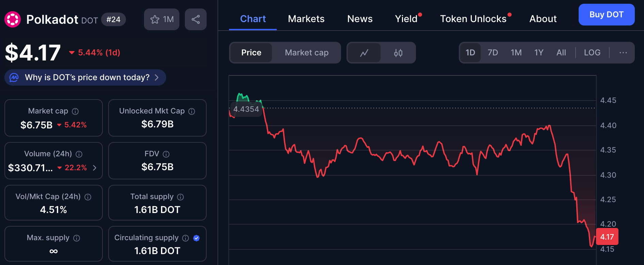
Task: Enable LOG scale on chart
Action: 592,53
